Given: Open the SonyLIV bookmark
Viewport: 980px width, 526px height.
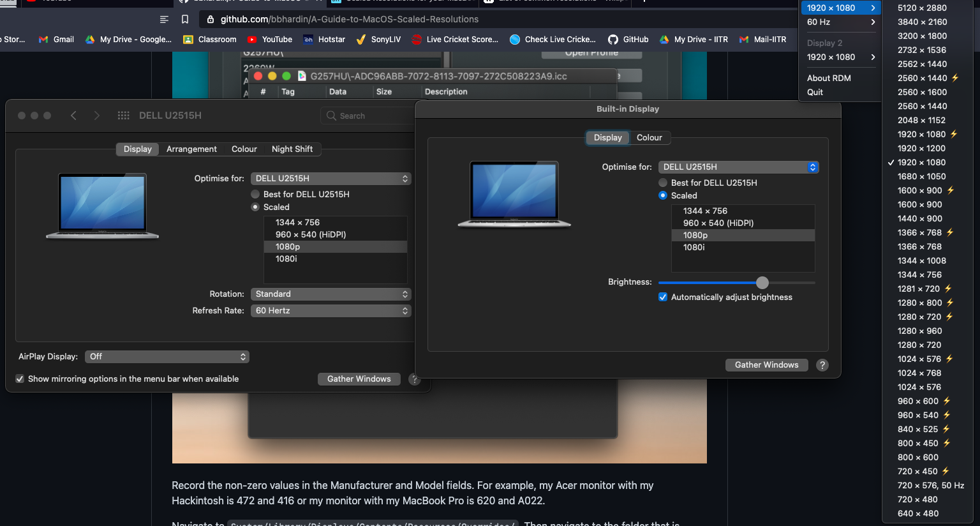Looking at the screenshot, I should [378, 39].
